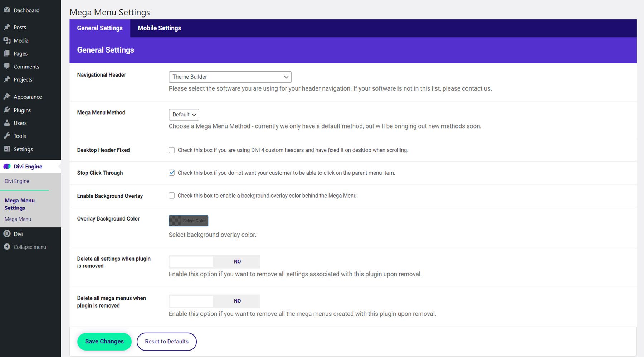Image resolution: width=644 pixels, height=357 pixels.
Task: Select the Appearance brush icon
Action: click(x=7, y=96)
